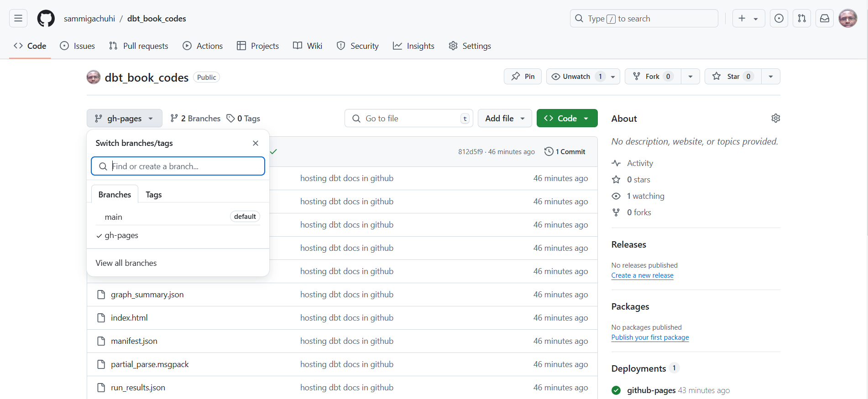Select the gh-pages branch entry
The width and height of the screenshot is (868, 399).
pyautogui.click(x=178, y=235)
